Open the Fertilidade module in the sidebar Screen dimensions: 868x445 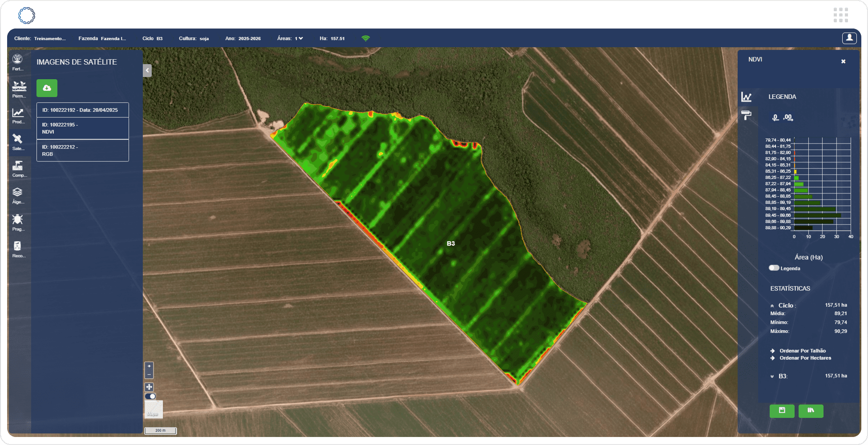point(18,62)
